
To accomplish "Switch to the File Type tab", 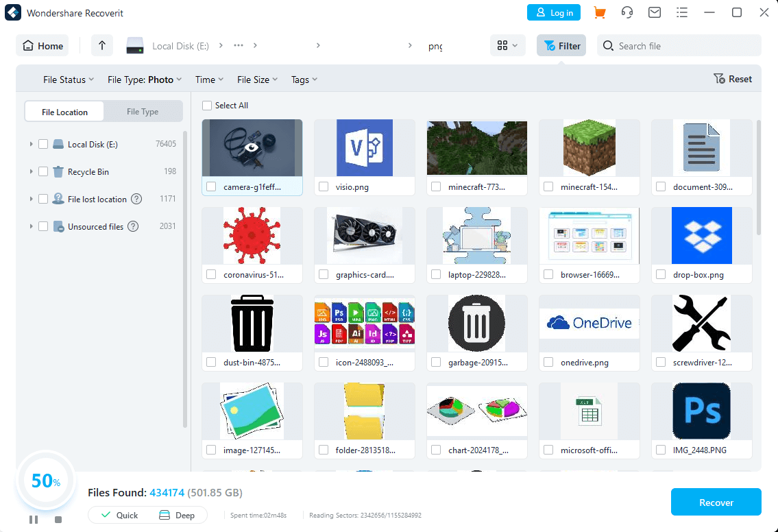I will click(143, 112).
